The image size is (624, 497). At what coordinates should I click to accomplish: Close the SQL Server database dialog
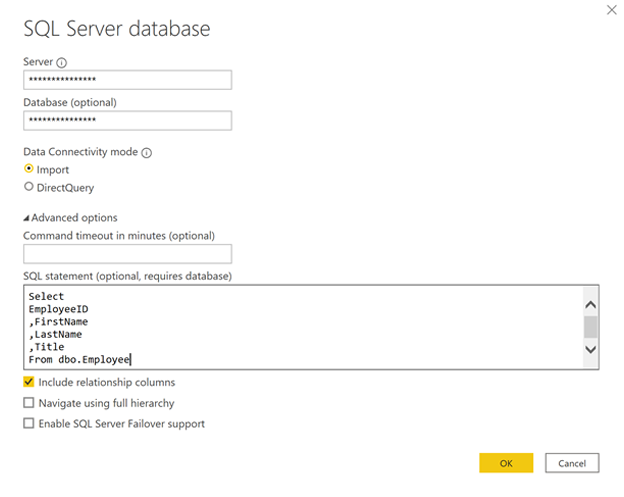(611, 10)
